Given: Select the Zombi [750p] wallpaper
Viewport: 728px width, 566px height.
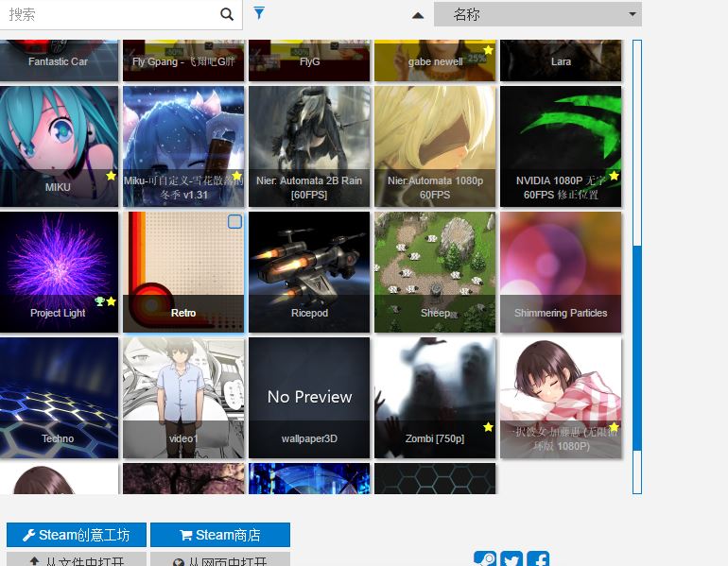Looking at the screenshot, I should click(x=435, y=398).
